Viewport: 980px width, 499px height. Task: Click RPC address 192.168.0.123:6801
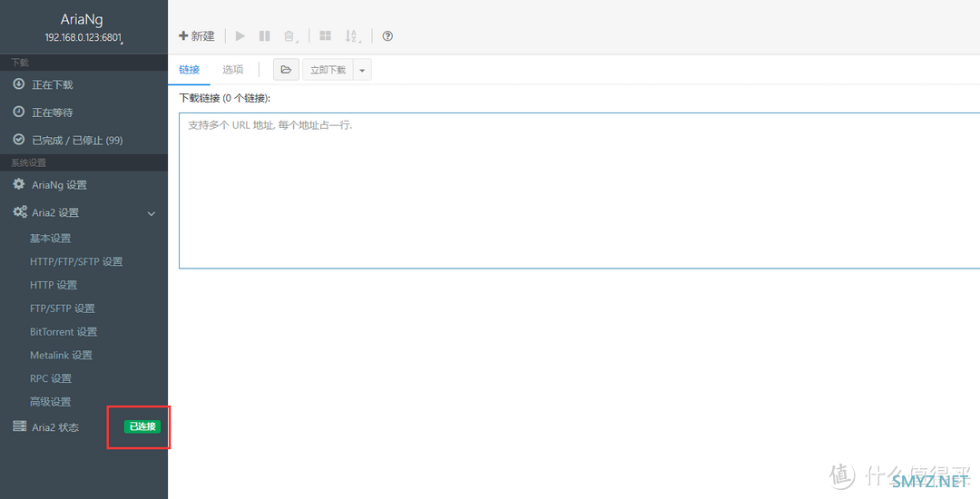pos(83,37)
